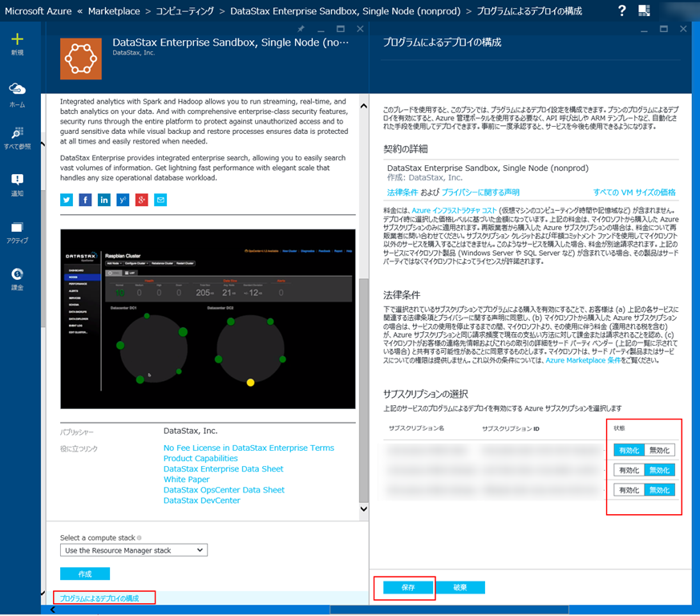Click the bottom horizontal scroll left arrow

(53, 610)
